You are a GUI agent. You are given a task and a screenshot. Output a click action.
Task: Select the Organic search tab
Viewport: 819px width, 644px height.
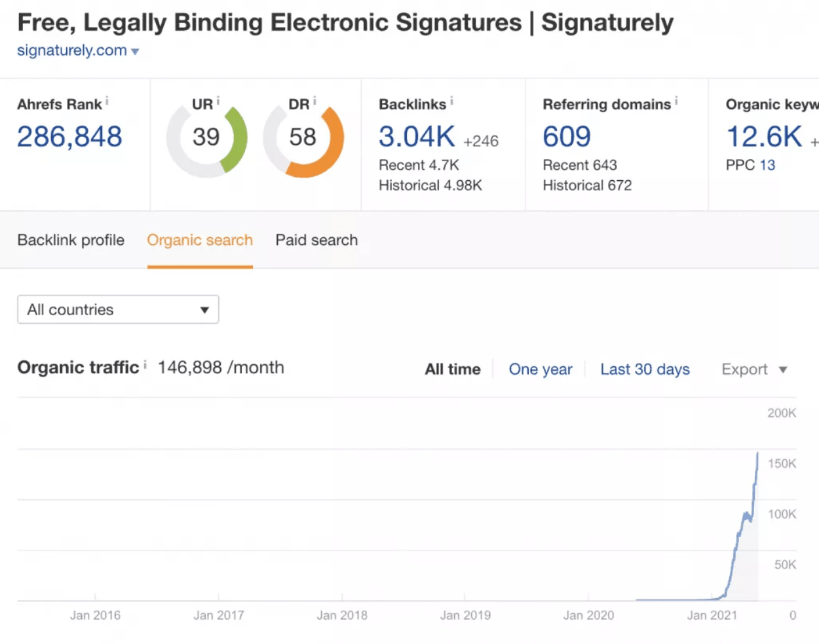[x=200, y=240]
